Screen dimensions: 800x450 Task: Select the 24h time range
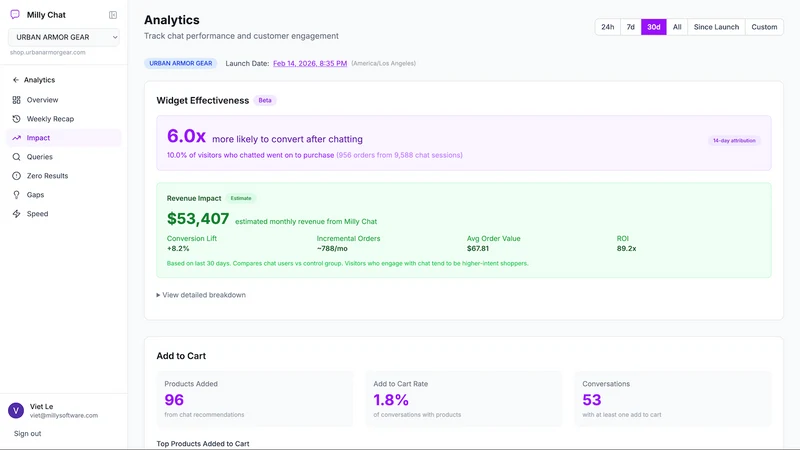pos(607,27)
